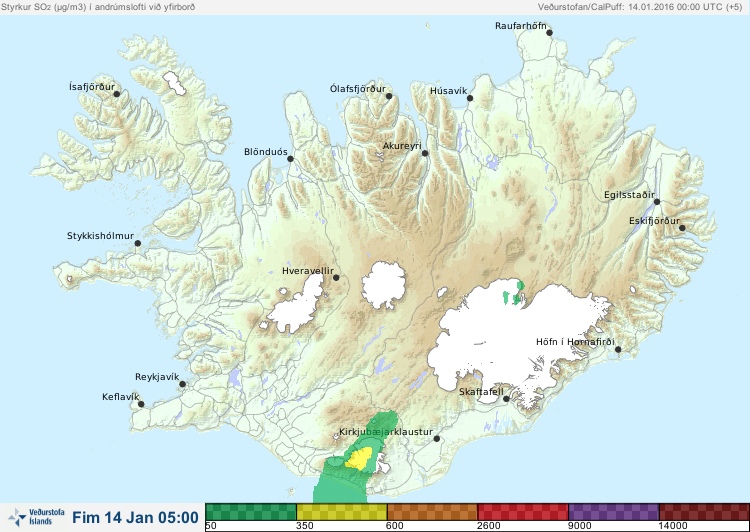This screenshot has height=532, width=750.
Task: Click the Stykkishólmur station dot
Action: (x=138, y=244)
